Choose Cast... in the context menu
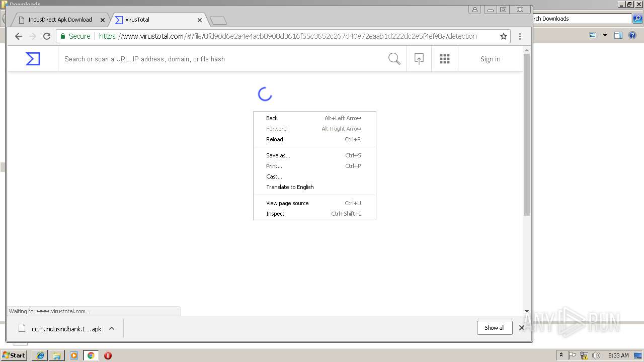644x362 pixels. click(x=314, y=176)
